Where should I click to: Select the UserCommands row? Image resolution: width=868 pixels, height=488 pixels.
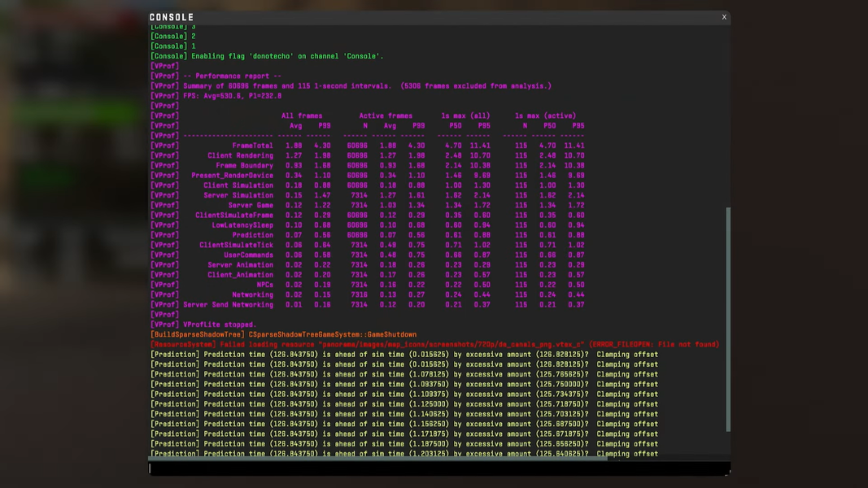click(x=248, y=255)
